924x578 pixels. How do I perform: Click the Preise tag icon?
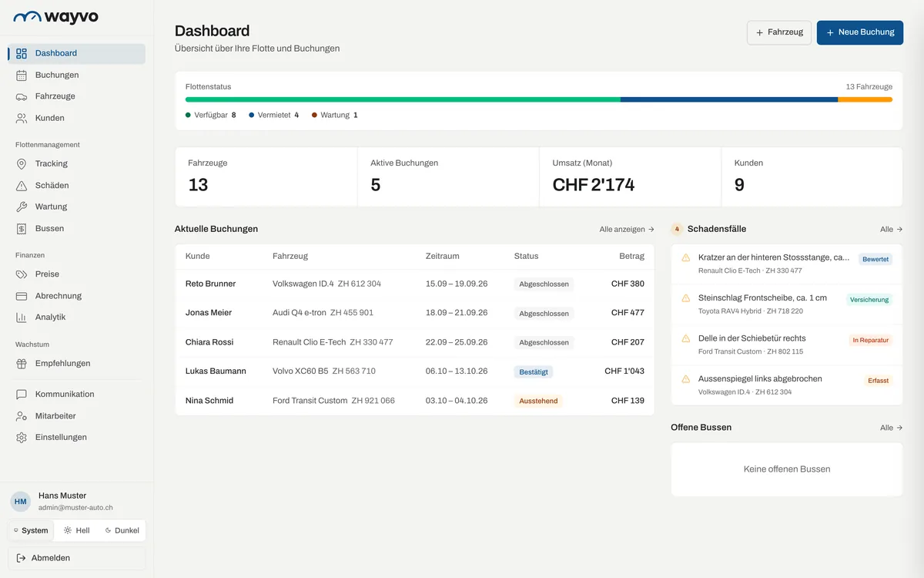click(22, 274)
